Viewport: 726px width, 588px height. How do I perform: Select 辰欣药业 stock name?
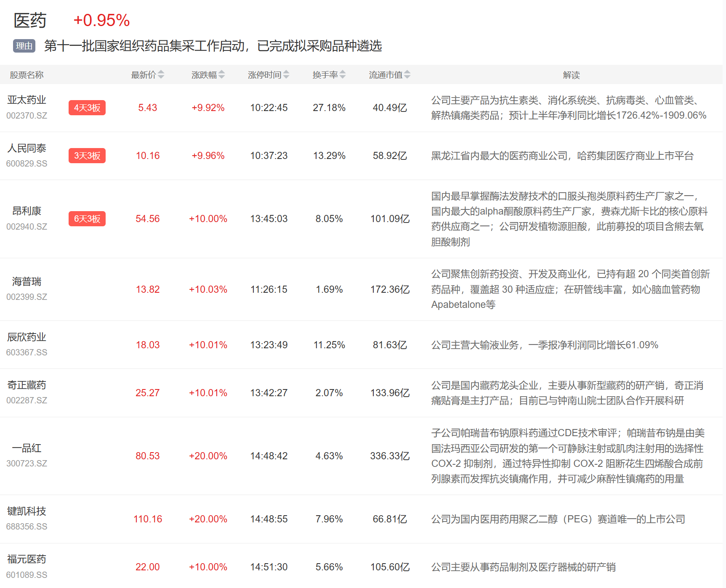pos(27,337)
